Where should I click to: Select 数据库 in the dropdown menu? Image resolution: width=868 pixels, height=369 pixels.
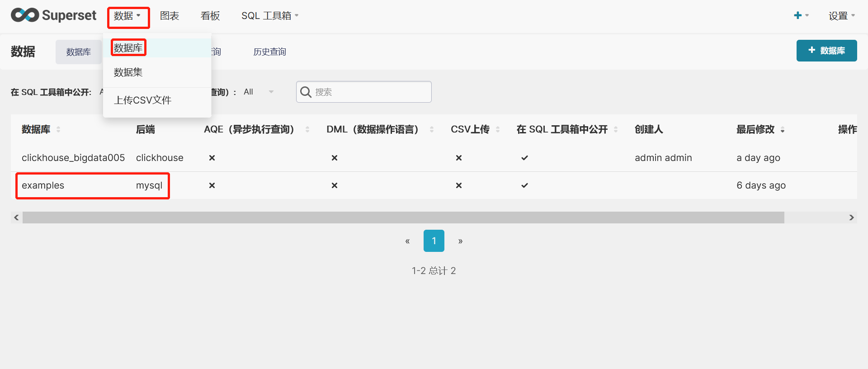[x=157, y=47]
